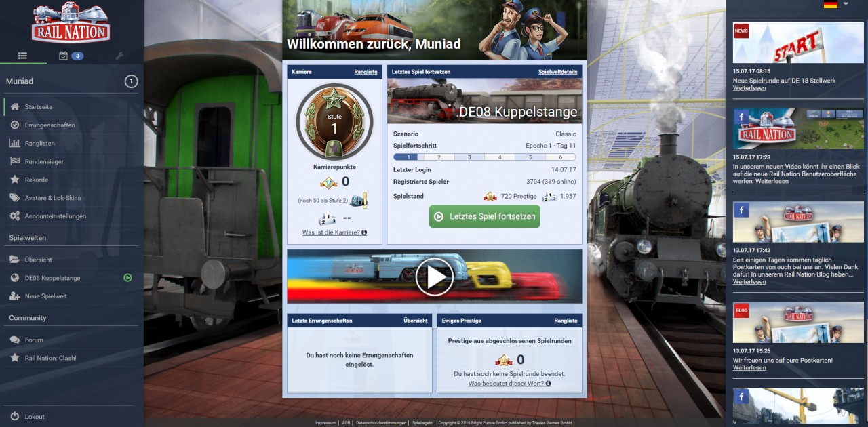Click the BLOG badge on the 15:26 news

click(x=741, y=310)
